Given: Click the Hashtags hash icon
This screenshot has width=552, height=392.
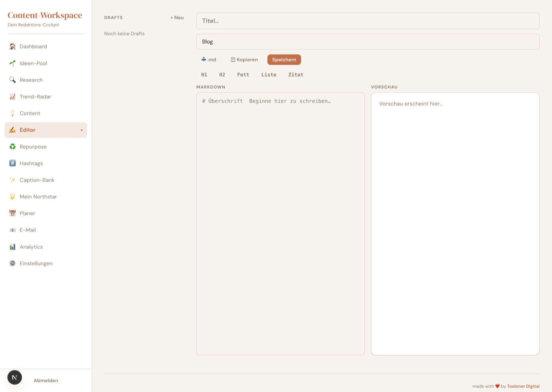Looking at the screenshot, I should (x=13, y=163).
